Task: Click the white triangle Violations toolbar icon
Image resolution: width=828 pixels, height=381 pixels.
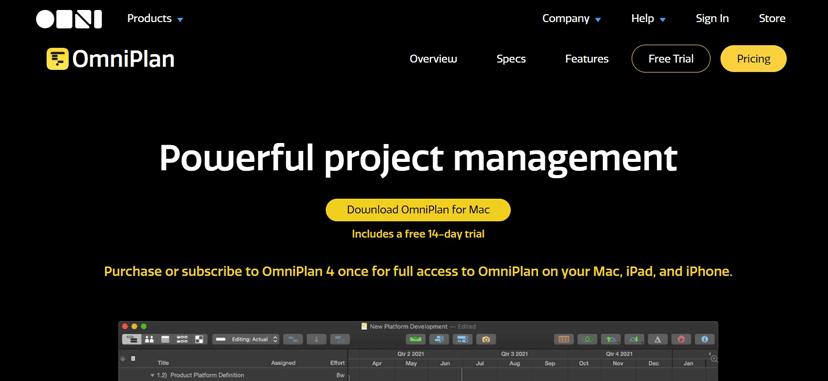Action: [658, 339]
